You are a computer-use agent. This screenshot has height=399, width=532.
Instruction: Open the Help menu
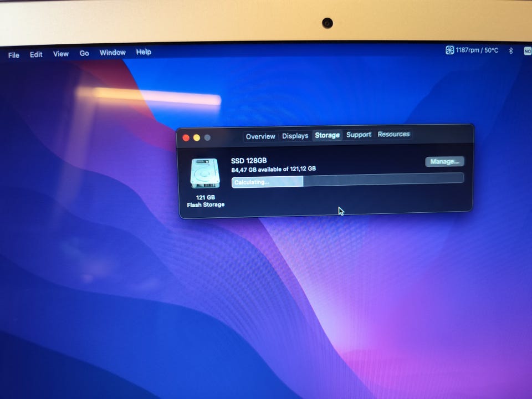pos(144,52)
